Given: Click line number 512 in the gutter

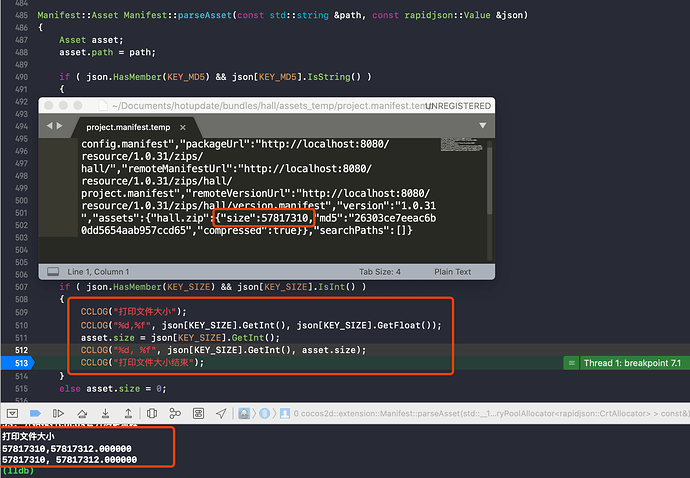Looking at the screenshot, I should click(21, 350).
